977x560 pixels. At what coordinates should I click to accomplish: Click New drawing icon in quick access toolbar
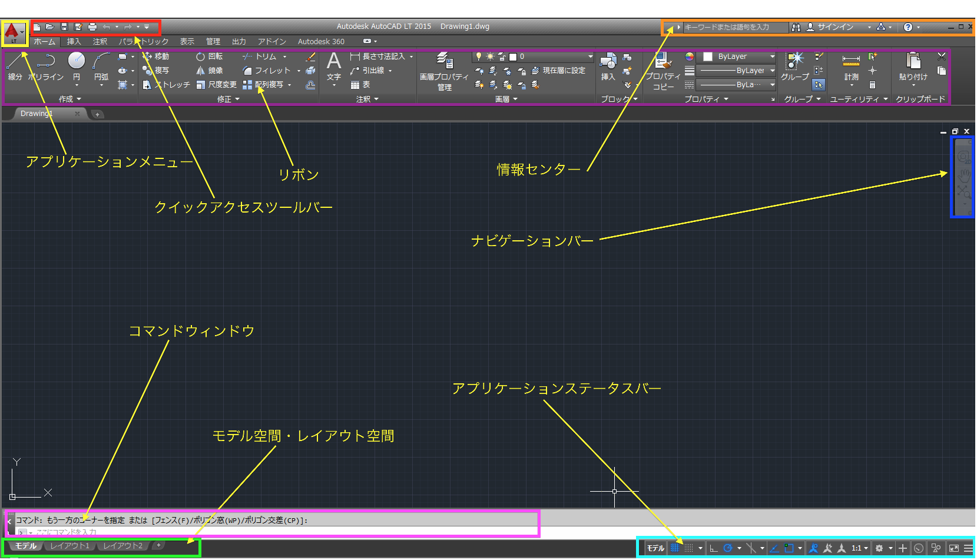(37, 27)
